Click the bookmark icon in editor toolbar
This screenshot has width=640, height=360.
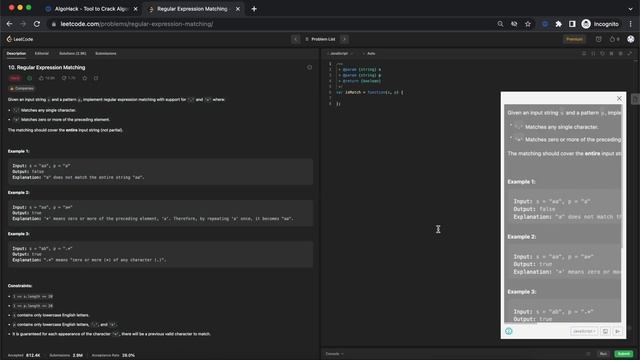(x=611, y=53)
